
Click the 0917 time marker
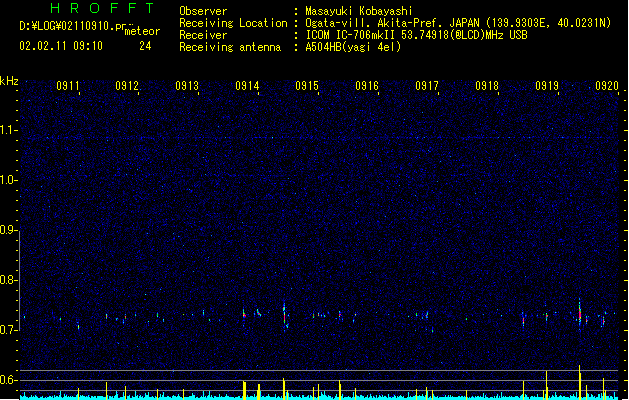427,86
